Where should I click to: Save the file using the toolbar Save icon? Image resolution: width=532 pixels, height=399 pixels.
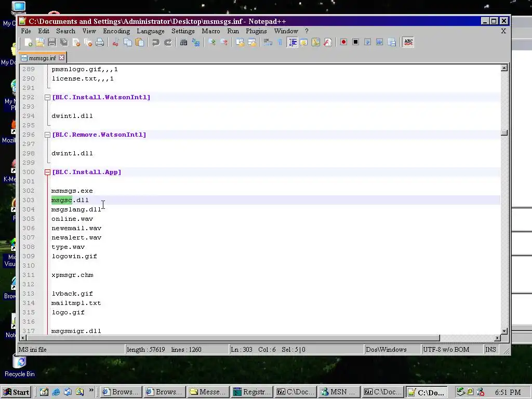52,43
